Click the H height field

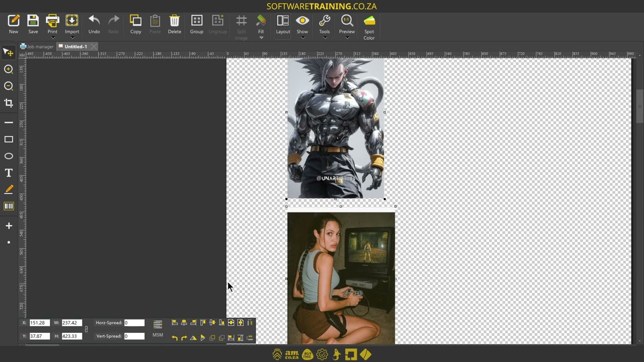pyautogui.click(x=71, y=336)
